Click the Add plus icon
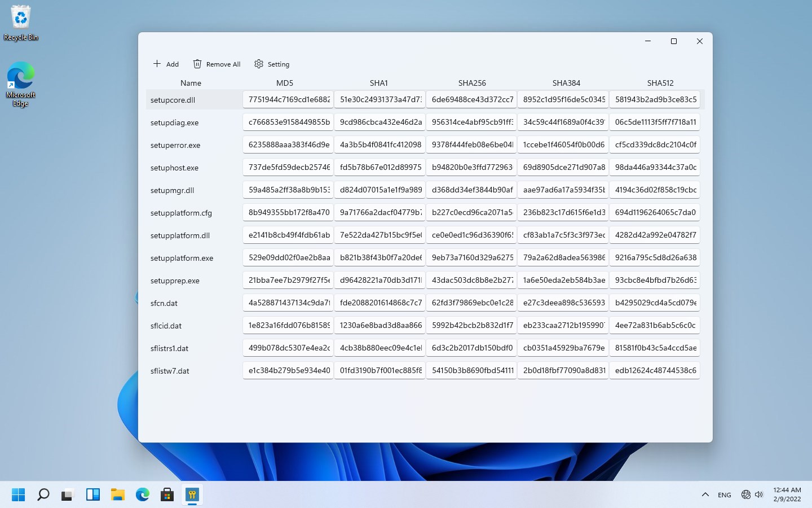The height and width of the screenshot is (508, 812). click(157, 64)
